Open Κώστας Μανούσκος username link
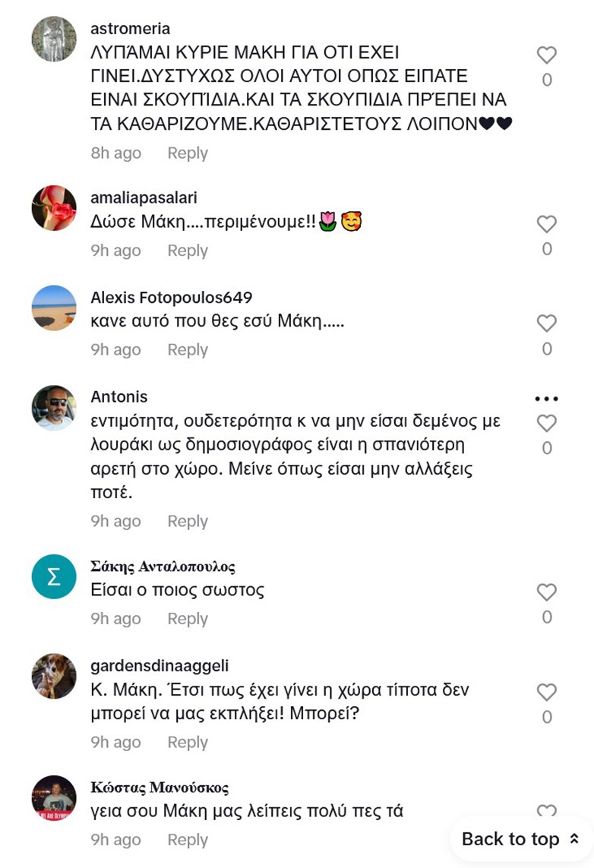Viewport: 594px width, 868px height. point(160,787)
